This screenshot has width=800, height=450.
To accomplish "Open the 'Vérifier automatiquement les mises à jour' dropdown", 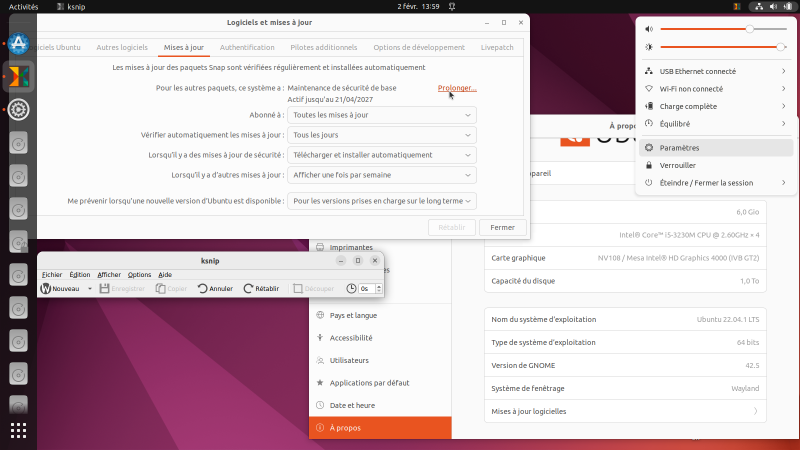I will [x=382, y=135].
